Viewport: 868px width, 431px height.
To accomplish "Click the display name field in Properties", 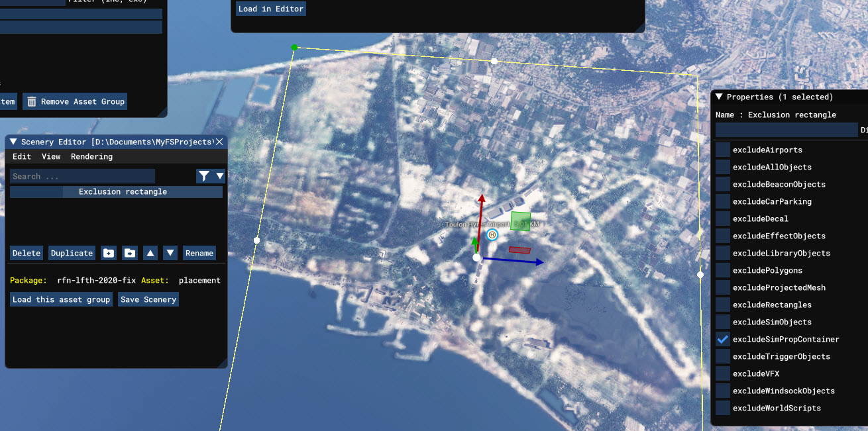I will click(x=787, y=130).
